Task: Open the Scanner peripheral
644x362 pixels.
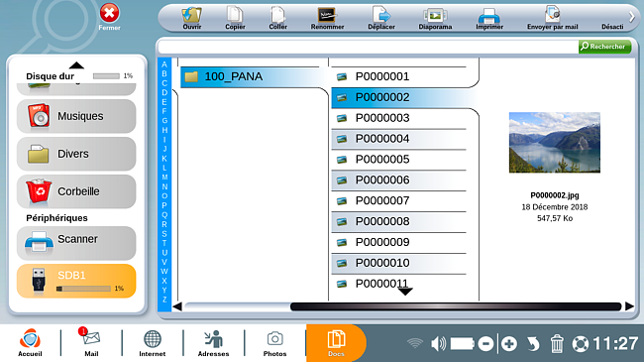Action: tap(76, 243)
